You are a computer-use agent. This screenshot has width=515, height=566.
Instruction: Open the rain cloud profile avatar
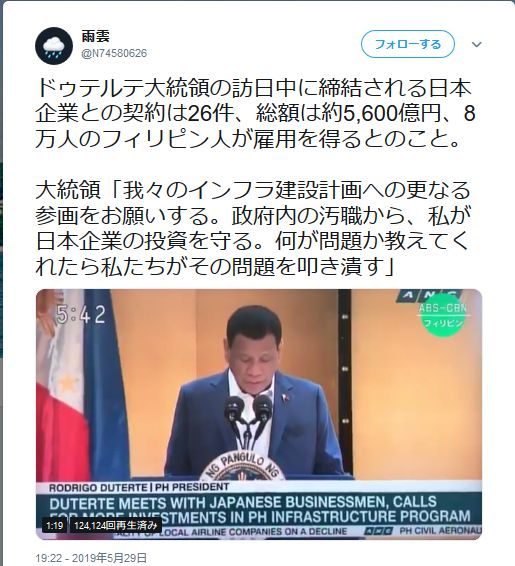pos(54,46)
